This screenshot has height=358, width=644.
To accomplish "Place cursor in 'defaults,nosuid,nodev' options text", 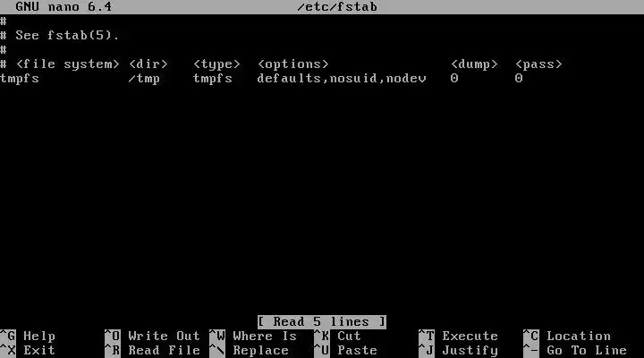I will point(342,78).
